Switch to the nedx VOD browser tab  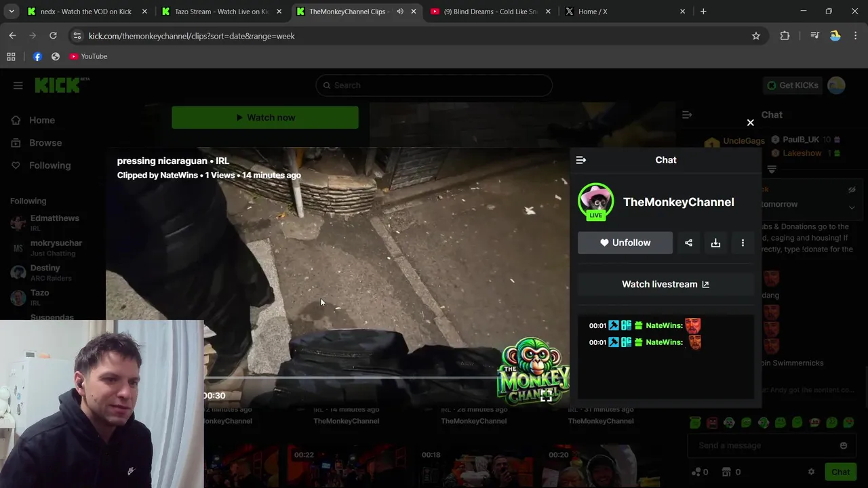tap(85, 12)
